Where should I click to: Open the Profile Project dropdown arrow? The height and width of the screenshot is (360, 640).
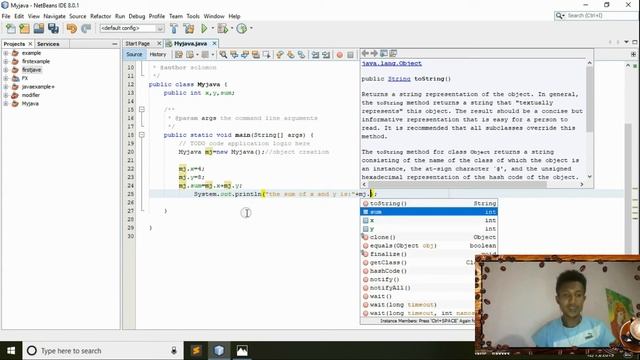(x=251, y=28)
